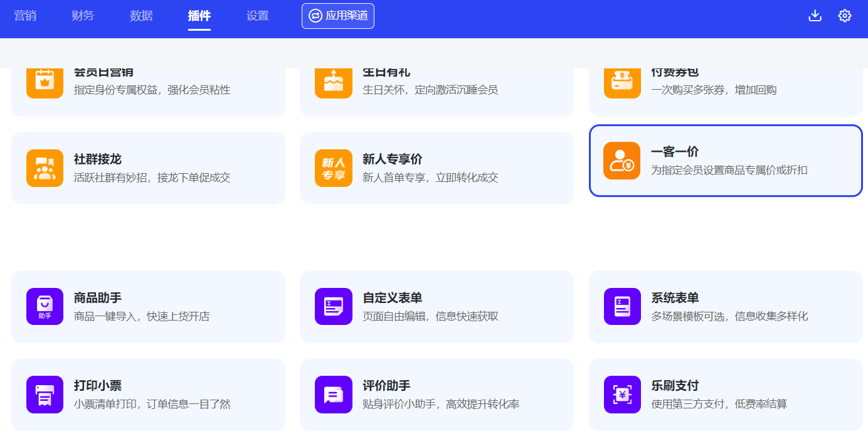This screenshot has height=436, width=868.
Task: Click the 应用渠道 button label
Action: tap(347, 16)
